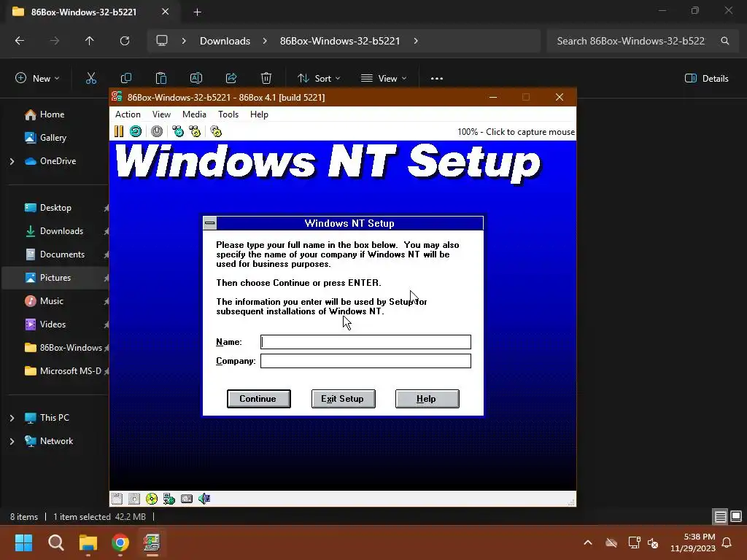
Task: Open Pictures in the sidebar
Action: coord(55,278)
